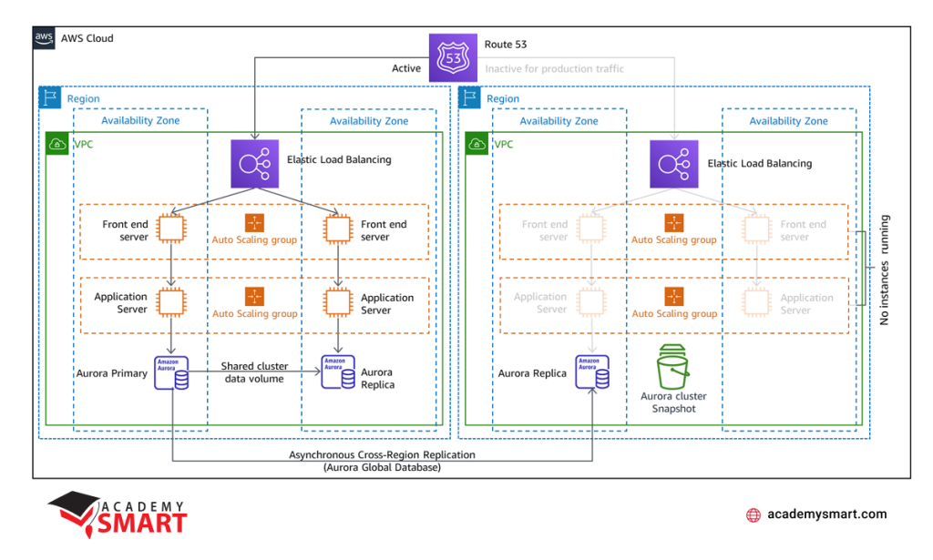Select the Auto Scaling group icon between front-end servers
This screenshot has width=933, height=560.
pyautogui.click(x=252, y=221)
